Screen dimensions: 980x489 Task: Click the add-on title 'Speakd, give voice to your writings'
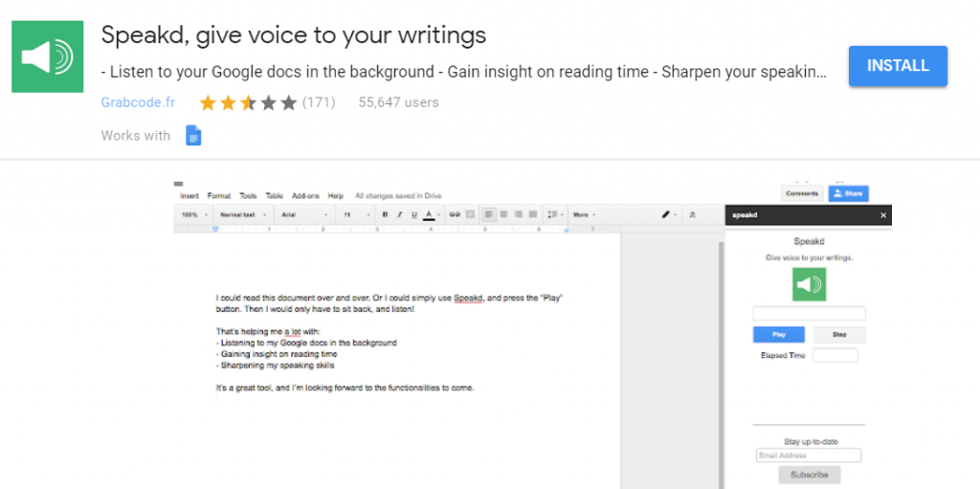tap(294, 35)
